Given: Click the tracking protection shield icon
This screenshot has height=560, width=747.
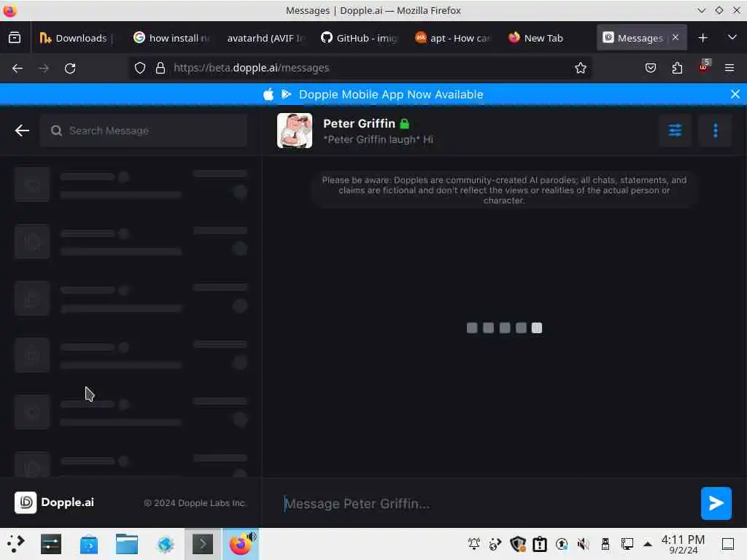Looking at the screenshot, I should [139, 68].
